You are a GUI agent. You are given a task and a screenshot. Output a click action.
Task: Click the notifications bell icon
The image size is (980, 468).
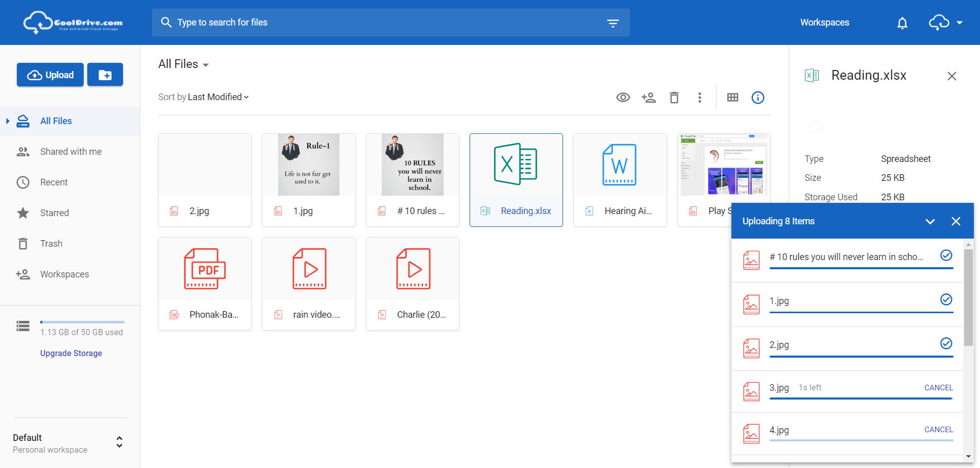(902, 23)
